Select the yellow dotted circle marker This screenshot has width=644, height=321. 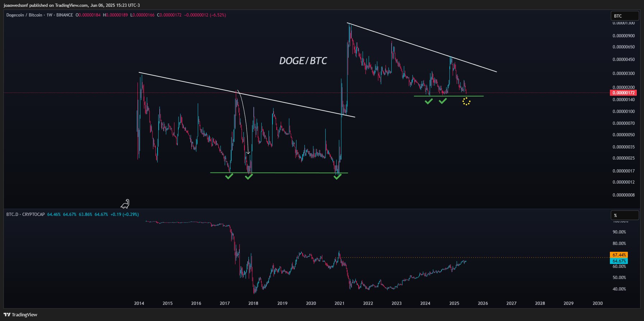[x=466, y=102]
